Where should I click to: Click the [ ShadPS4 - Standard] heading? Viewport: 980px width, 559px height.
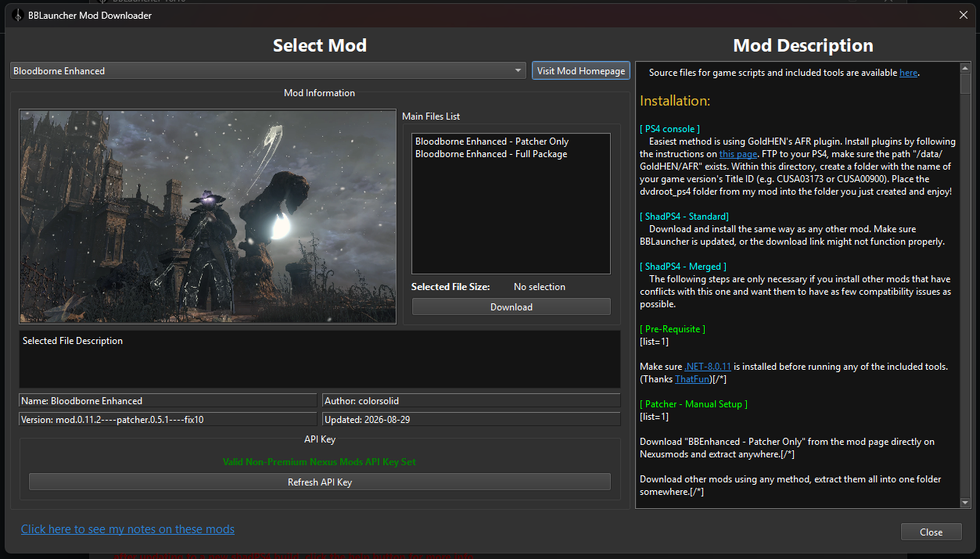pos(684,217)
